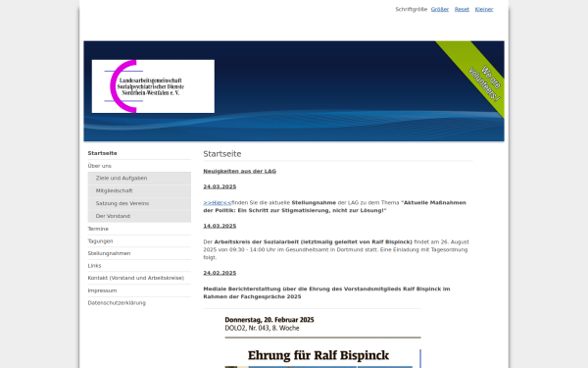Select Satzung des Vereins submenu entry
Screen dimensions: 588x368
pos(139,203)
